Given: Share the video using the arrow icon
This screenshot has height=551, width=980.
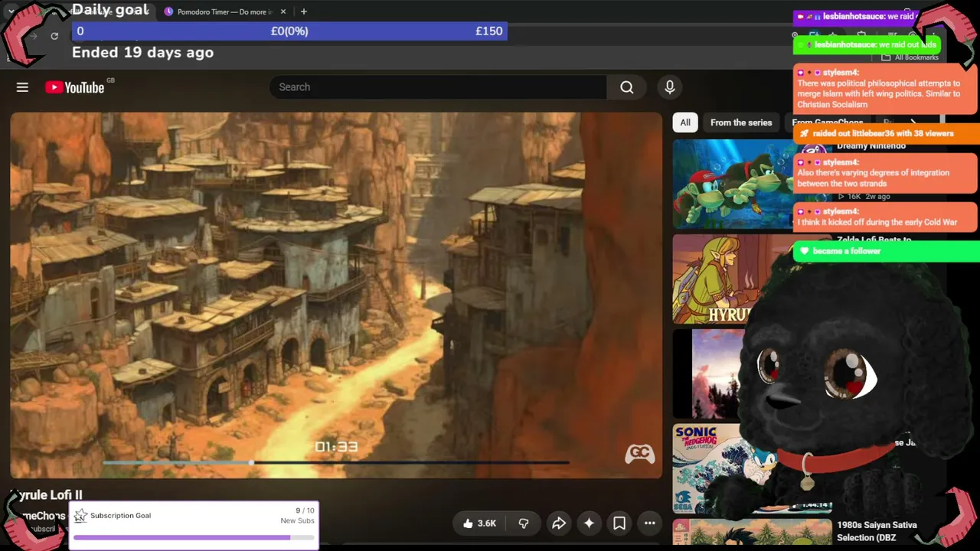Looking at the screenshot, I should pyautogui.click(x=559, y=523).
